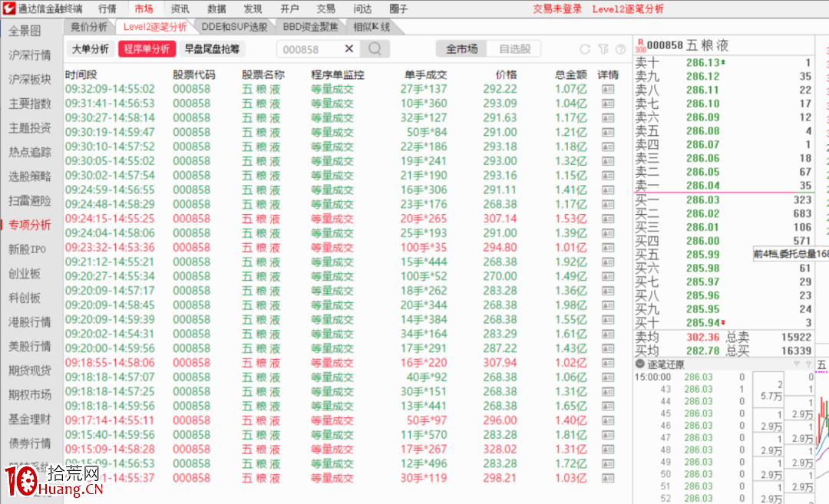Sort by the 时间段 column header
This screenshot has height=504, width=829.
point(81,75)
